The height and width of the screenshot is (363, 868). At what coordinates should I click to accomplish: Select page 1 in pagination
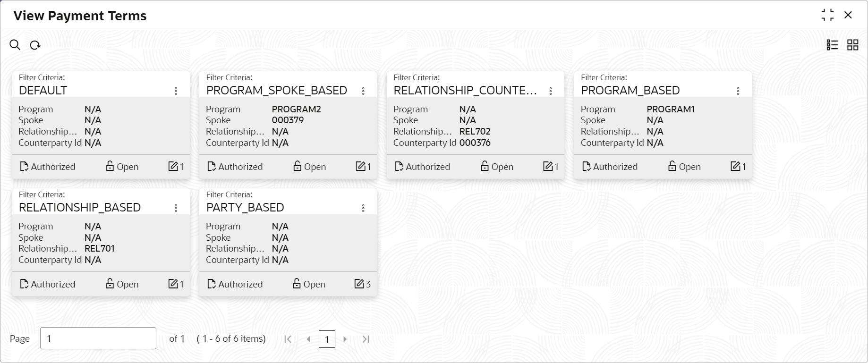coord(327,339)
